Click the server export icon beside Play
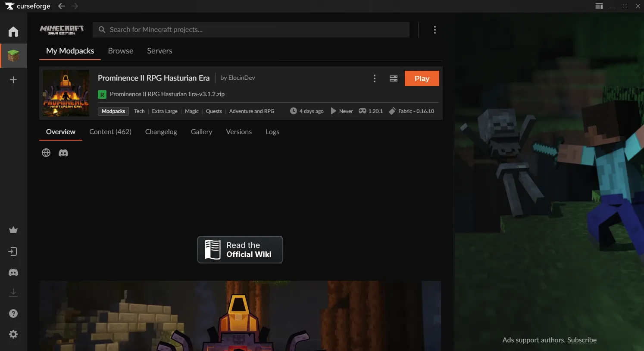The image size is (644, 351). tap(393, 78)
